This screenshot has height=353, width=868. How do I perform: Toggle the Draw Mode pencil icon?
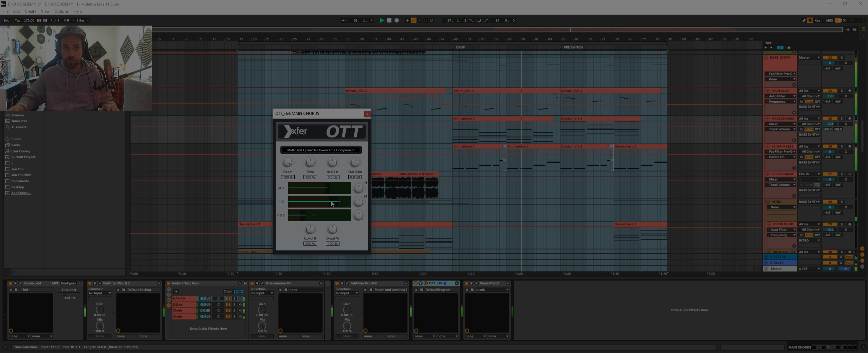[x=804, y=20]
